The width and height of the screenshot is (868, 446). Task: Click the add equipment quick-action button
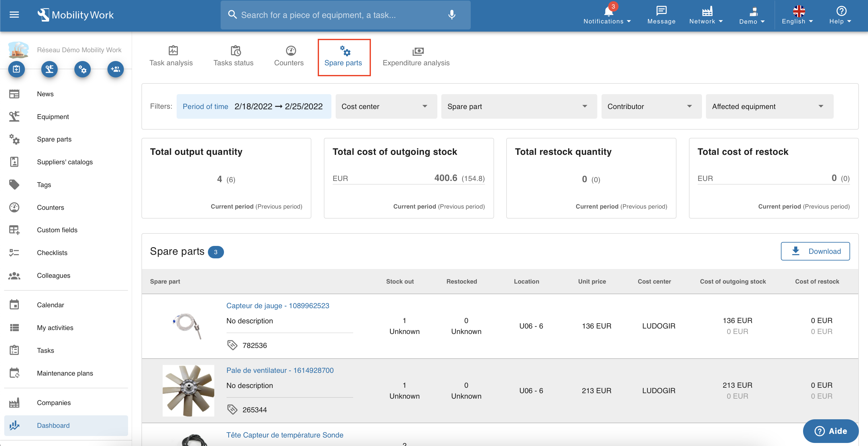(49, 69)
